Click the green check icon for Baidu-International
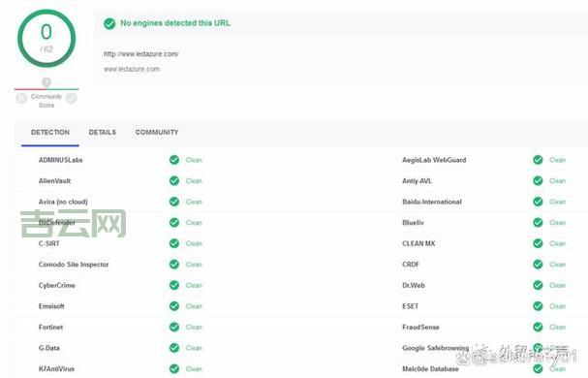The width and height of the screenshot is (588, 378). pos(538,202)
